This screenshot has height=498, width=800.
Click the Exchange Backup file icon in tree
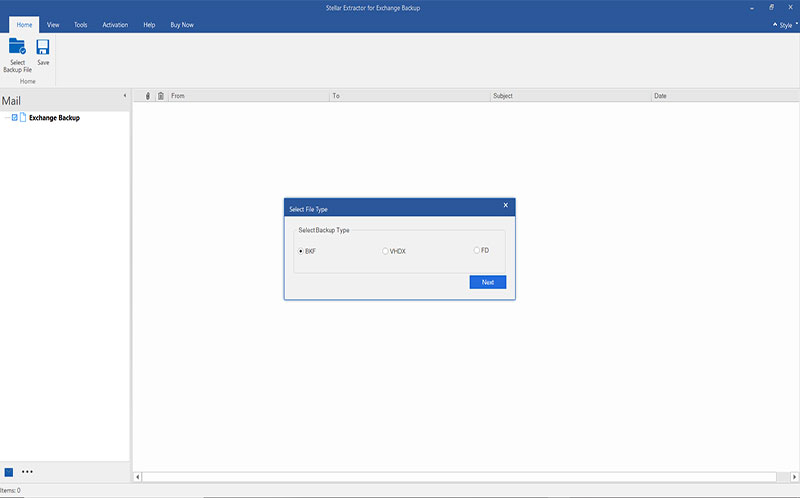pyautogui.click(x=22, y=117)
